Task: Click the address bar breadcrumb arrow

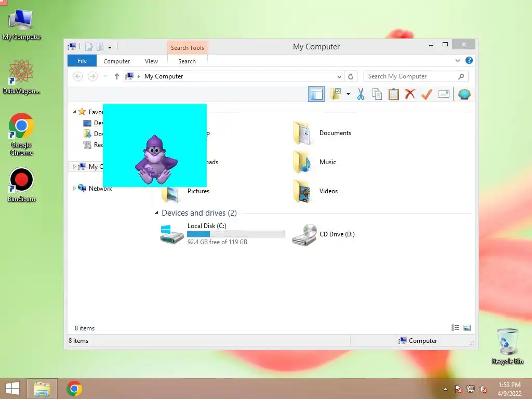Action: [138, 76]
